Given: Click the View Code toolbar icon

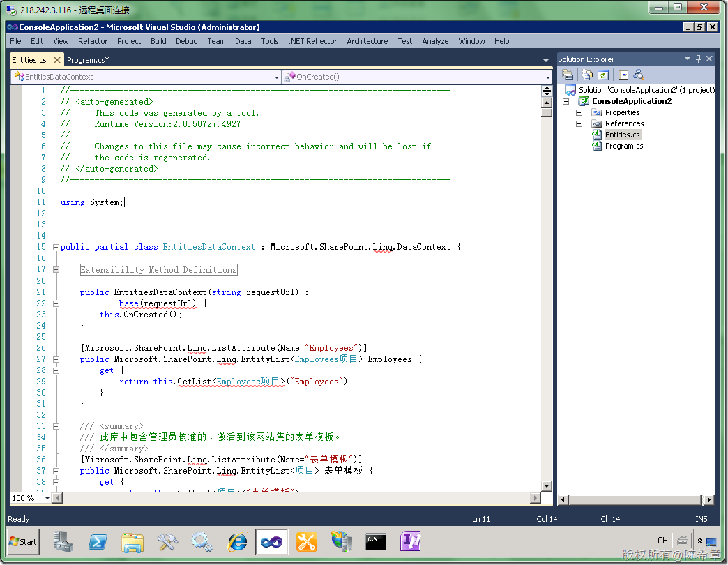Looking at the screenshot, I should point(623,75).
